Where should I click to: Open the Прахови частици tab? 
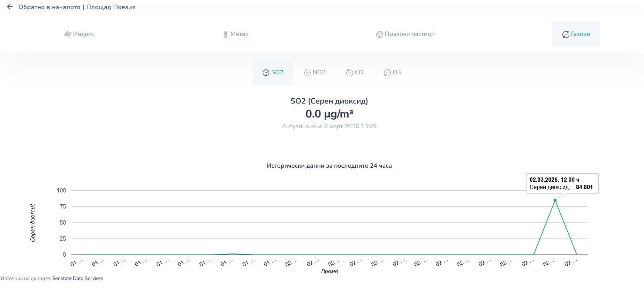(409, 34)
